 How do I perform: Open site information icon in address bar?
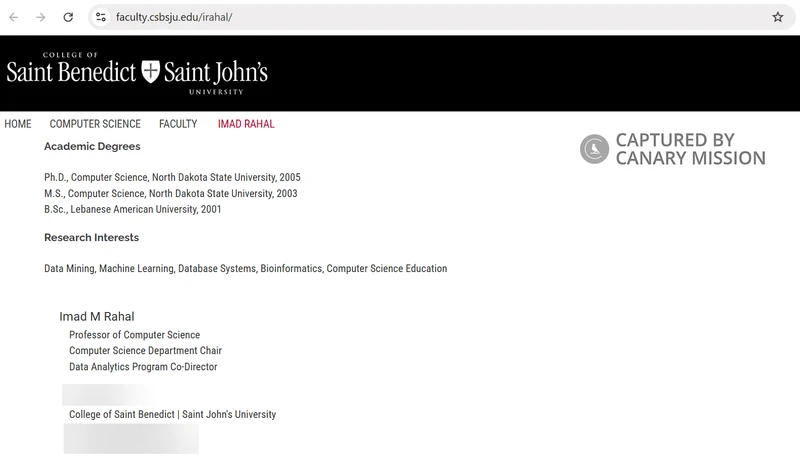point(101,17)
